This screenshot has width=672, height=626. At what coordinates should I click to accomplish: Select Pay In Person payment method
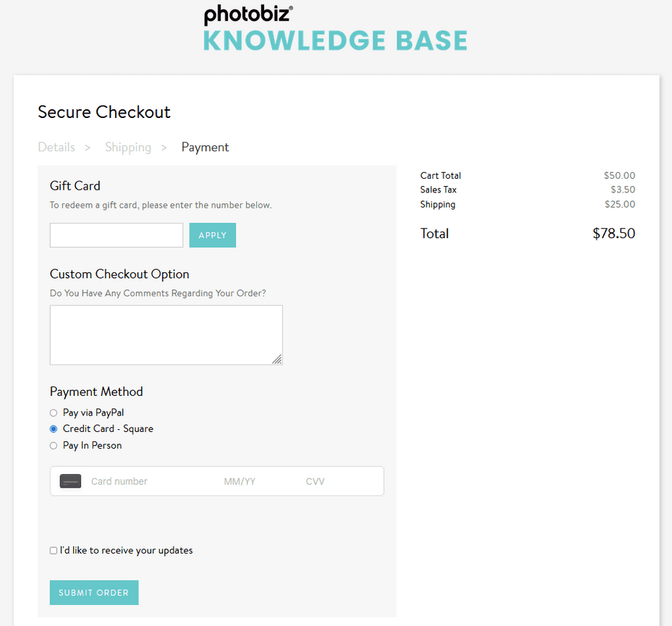tap(54, 445)
